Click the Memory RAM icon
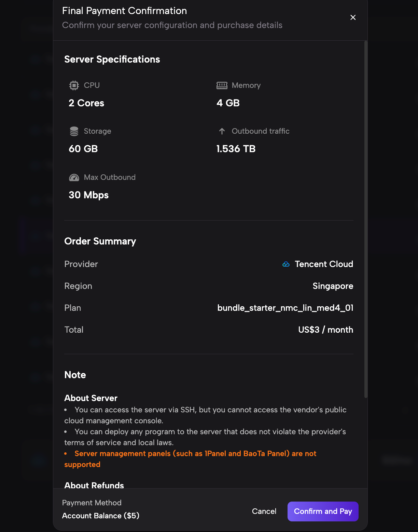 point(222,85)
